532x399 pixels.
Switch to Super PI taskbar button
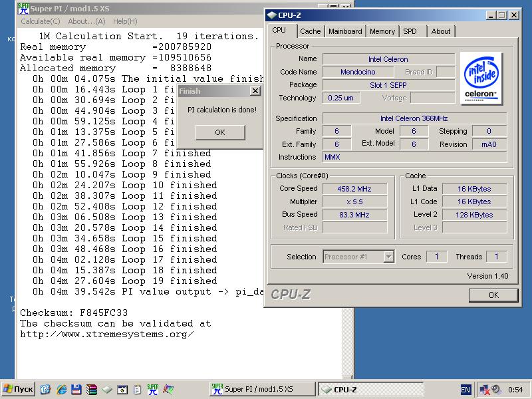262,389
